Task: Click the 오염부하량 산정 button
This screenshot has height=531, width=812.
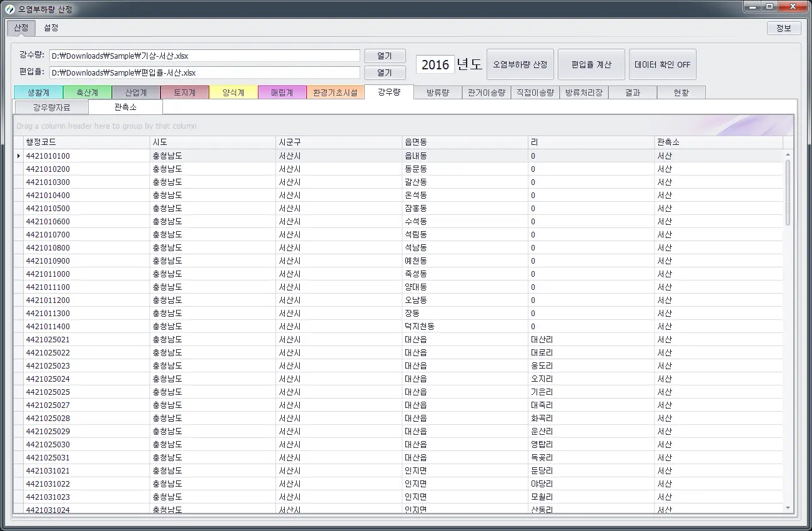Action: point(520,64)
